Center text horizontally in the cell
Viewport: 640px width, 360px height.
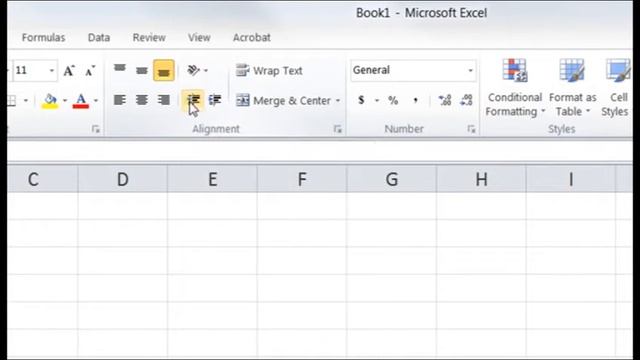point(142,100)
